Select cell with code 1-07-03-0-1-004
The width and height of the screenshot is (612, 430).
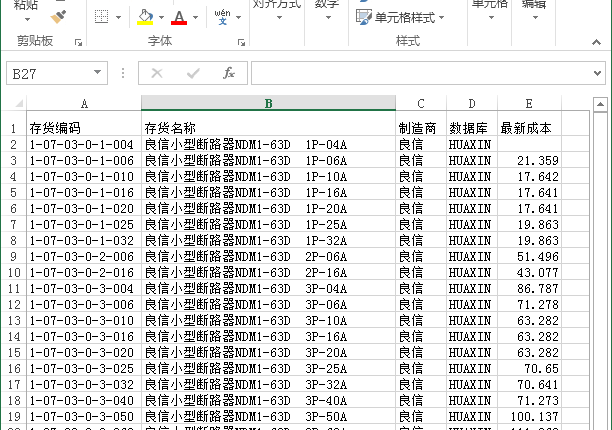[84, 144]
